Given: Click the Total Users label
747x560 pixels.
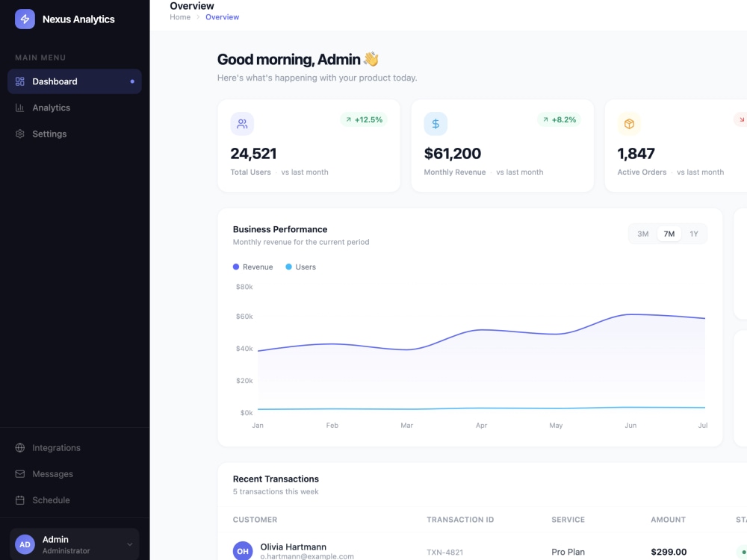Looking at the screenshot, I should pyautogui.click(x=250, y=172).
